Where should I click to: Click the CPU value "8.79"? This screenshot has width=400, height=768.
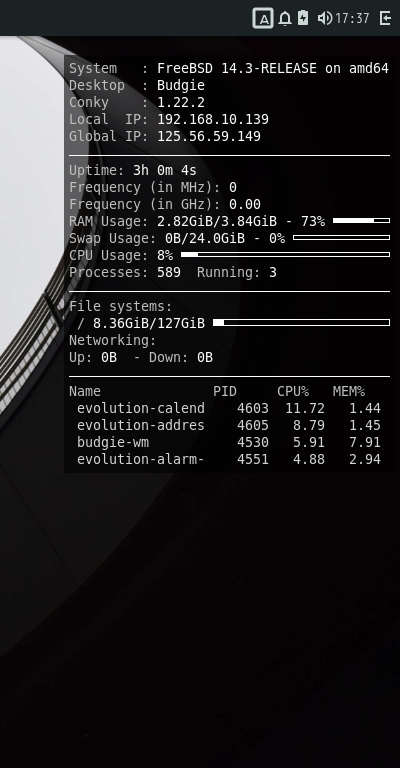point(308,425)
